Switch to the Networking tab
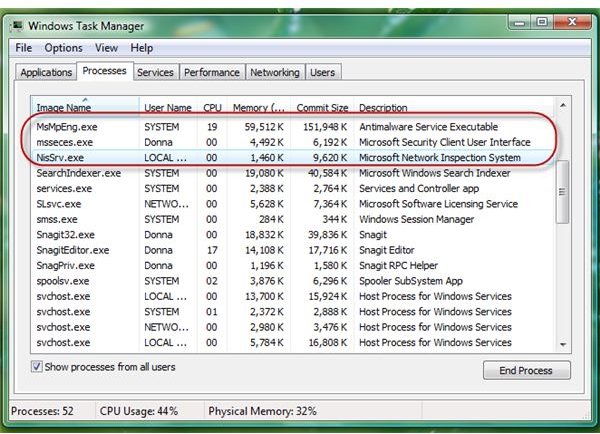600x434 pixels. click(x=275, y=72)
